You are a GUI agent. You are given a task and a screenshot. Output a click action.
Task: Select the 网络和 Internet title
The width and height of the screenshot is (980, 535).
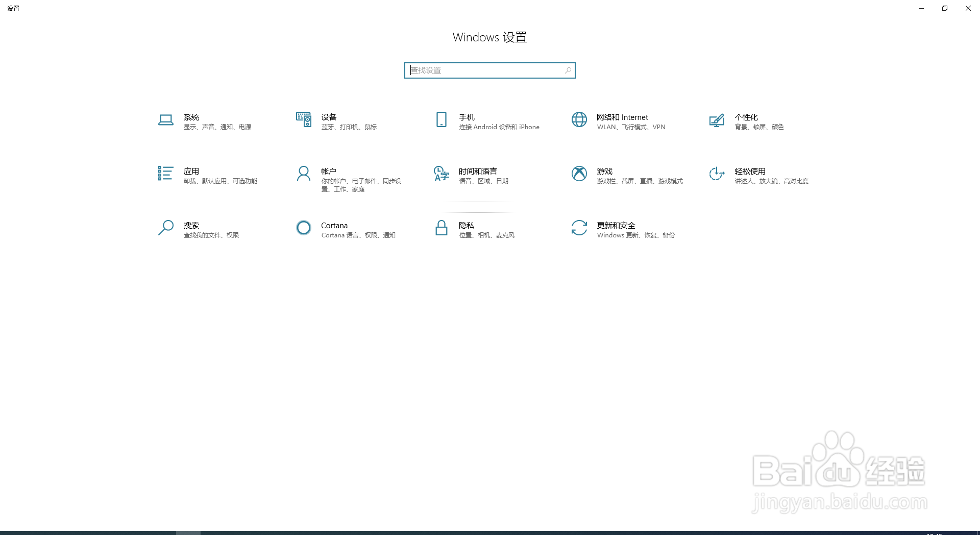click(x=623, y=117)
